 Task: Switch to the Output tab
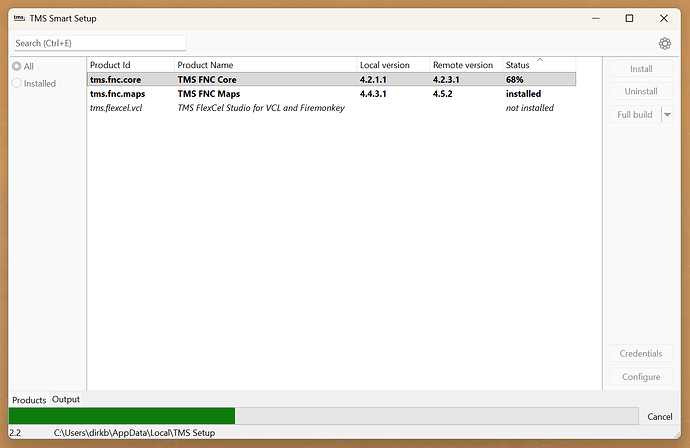[x=66, y=399]
